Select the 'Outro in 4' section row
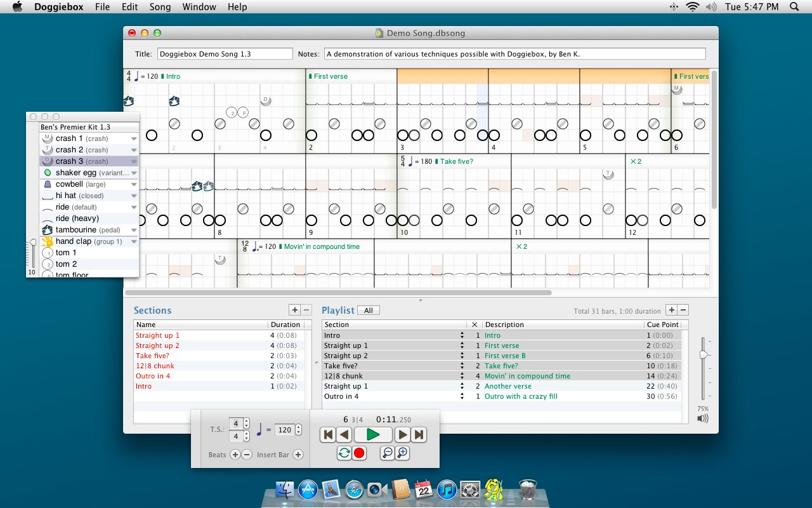Viewport: 812px width, 508px height. 219,376
